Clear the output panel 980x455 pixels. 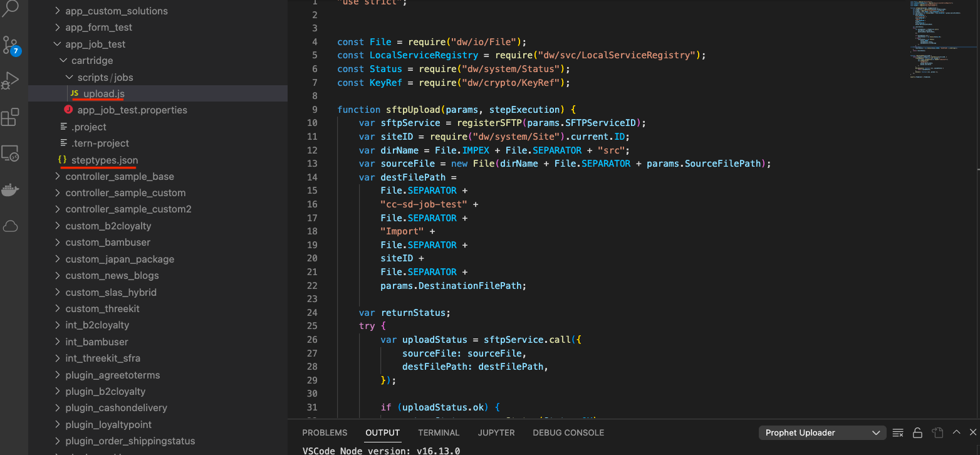pos(898,432)
